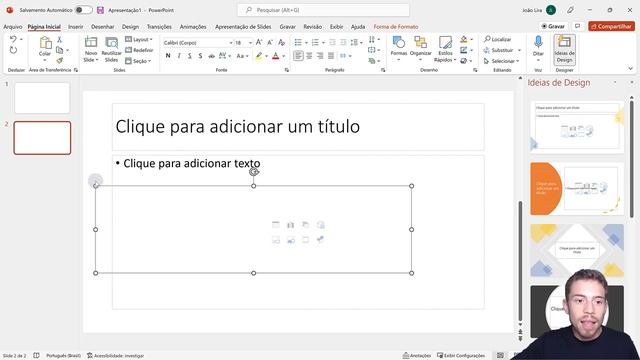Click the Substituir button

coord(499,50)
